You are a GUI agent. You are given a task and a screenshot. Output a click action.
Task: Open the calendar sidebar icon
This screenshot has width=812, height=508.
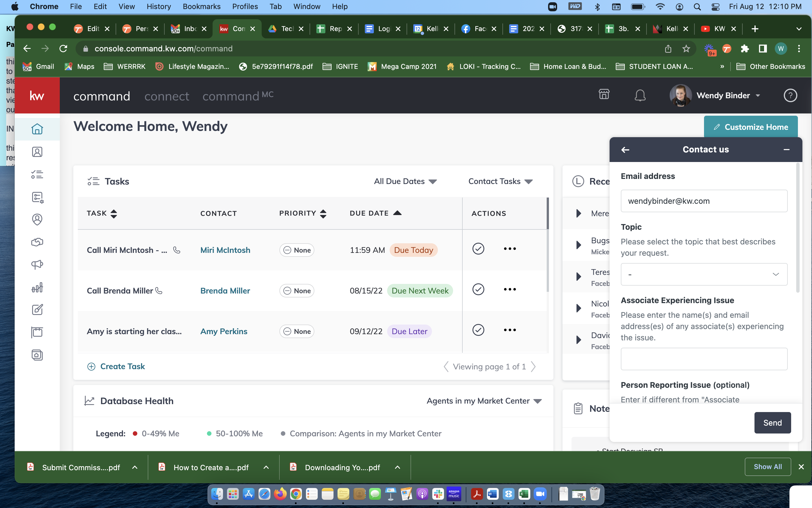[x=37, y=332]
